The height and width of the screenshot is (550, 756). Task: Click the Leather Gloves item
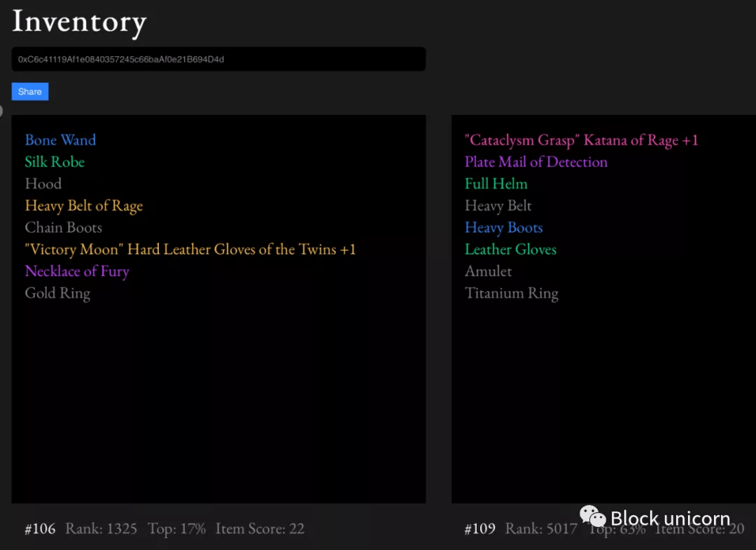point(511,249)
